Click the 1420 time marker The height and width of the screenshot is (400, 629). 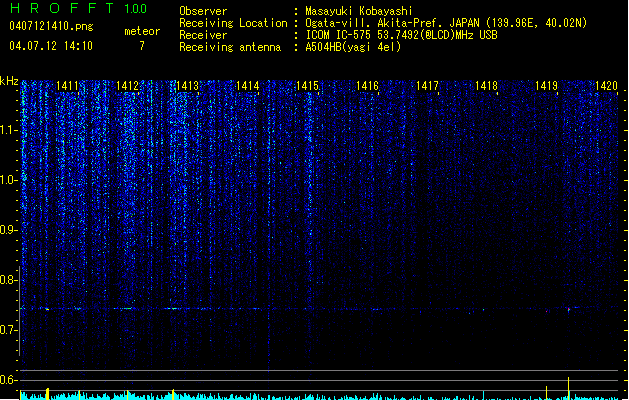(606, 86)
